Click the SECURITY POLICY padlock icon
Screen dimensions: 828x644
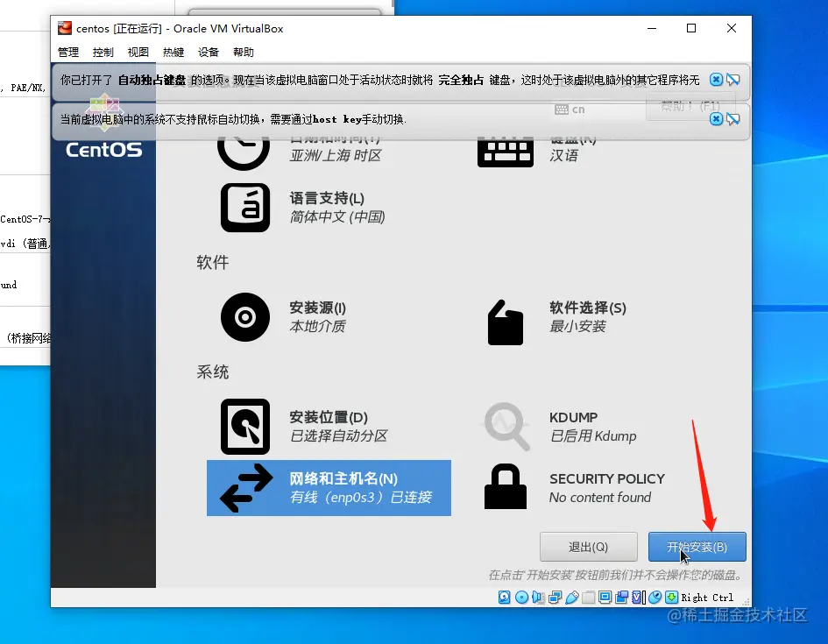click(506, 486)
